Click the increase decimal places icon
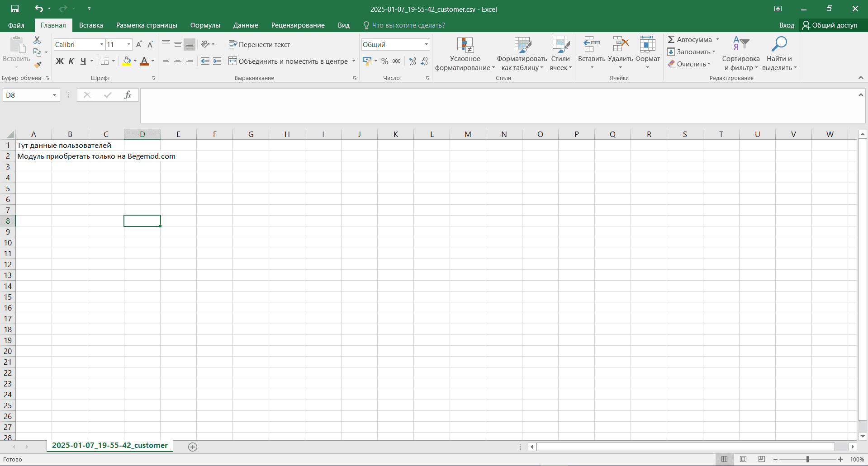This screenshot has height=466, width=868. (413, 61)
